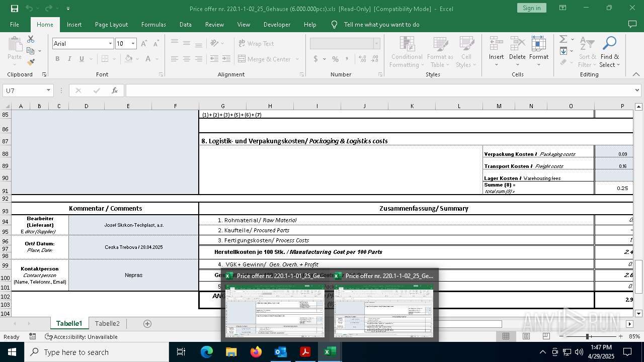Apply Percent Style icon
Viewport: 644px width, 362px height.
pyautogui.click(x=335, y=59)
